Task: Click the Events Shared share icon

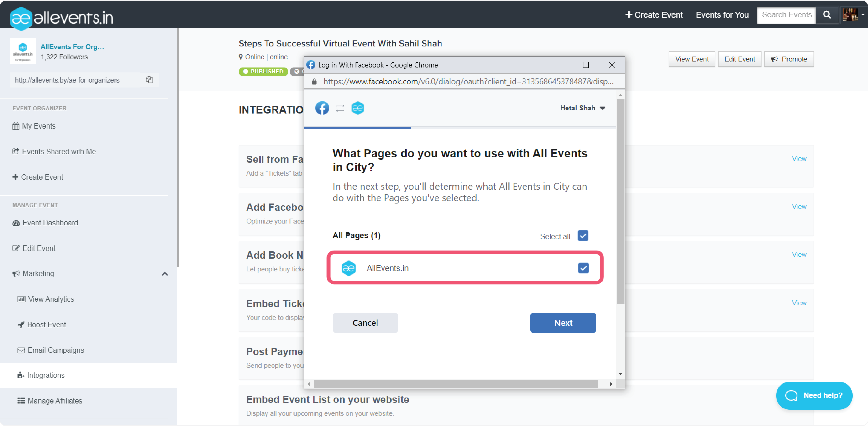Action: pyautogui.click(x=15, y=151)
